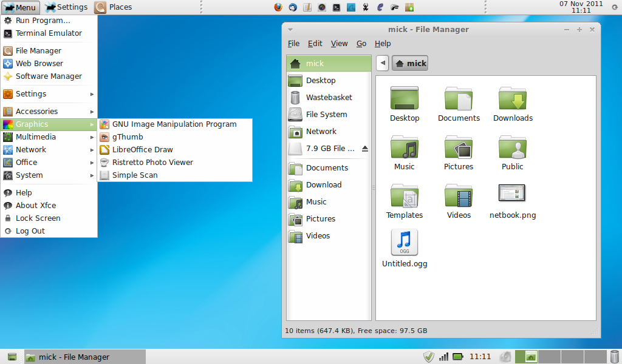Image resolution: width=622 pixels, height=364 pixels.
Task: Choose Log Out from the Xfce menu
Action: (49, 231)
